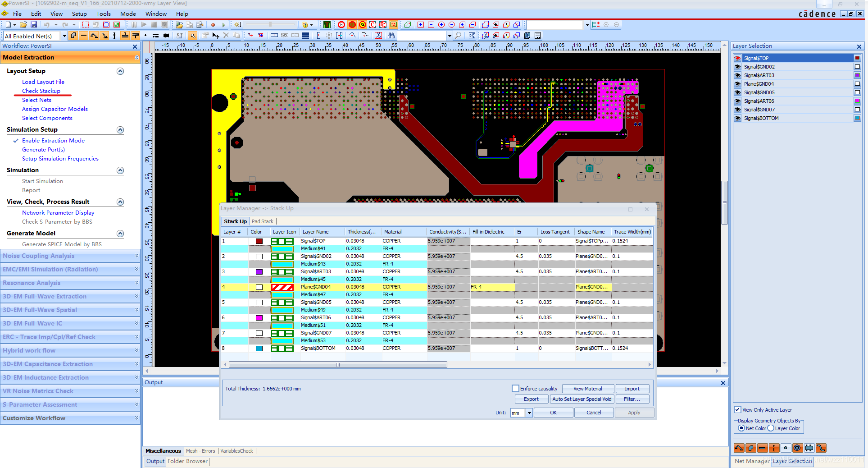Click the red circle C component icon
Image resolution: width=868 pixels, height=468 pixels.
coord(373,25)
